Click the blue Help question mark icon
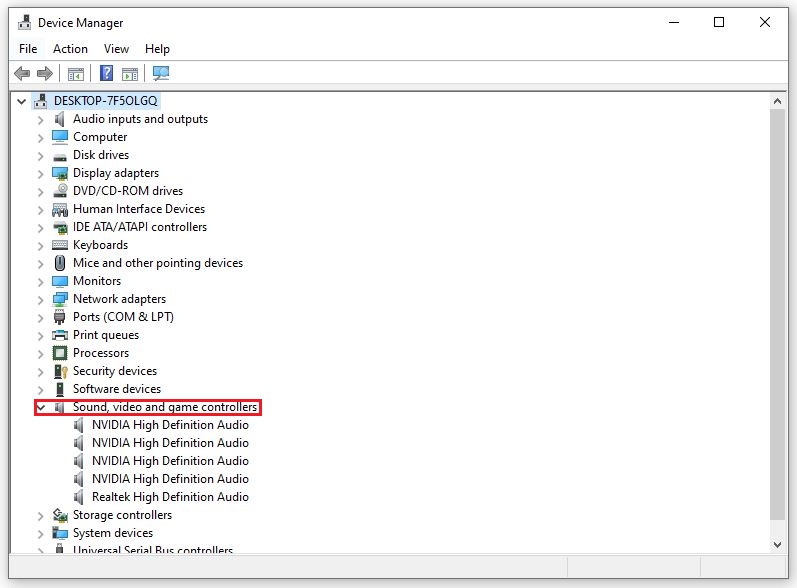The height and width of the screenshot is (588, 797). click(x=106, y=73)
